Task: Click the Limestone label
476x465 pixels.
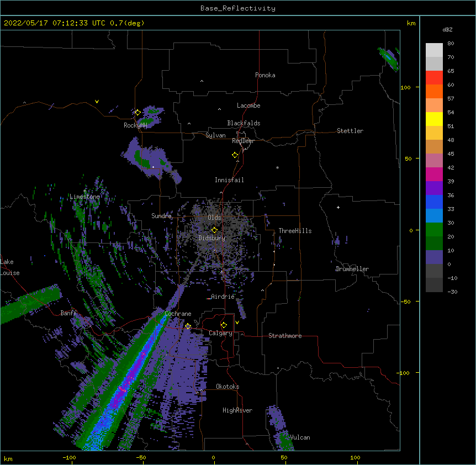Action: [84, 197]
